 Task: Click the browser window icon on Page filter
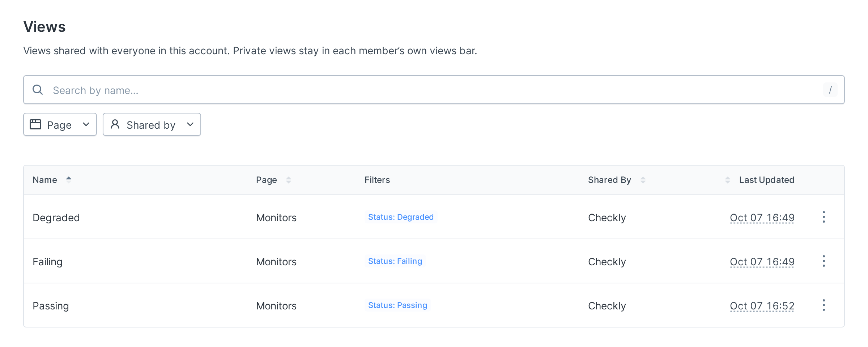35,124
